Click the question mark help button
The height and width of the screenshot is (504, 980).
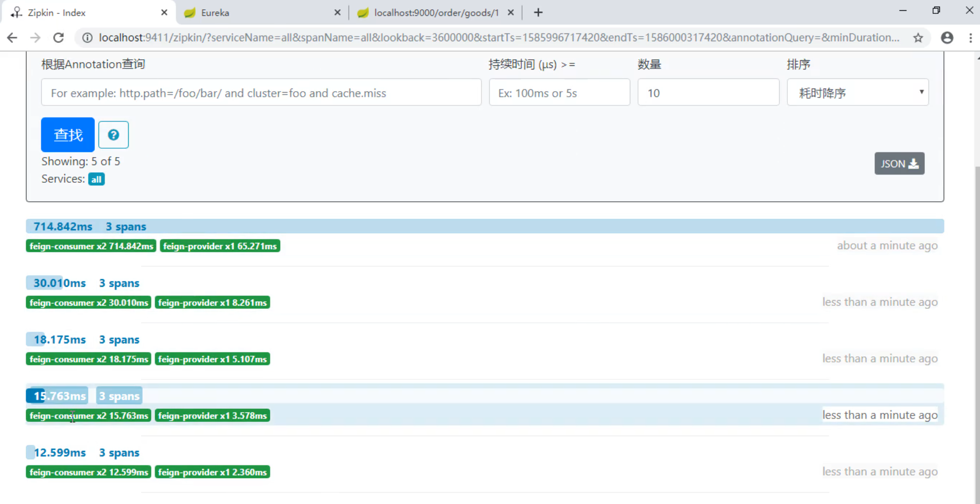point(113,135)
